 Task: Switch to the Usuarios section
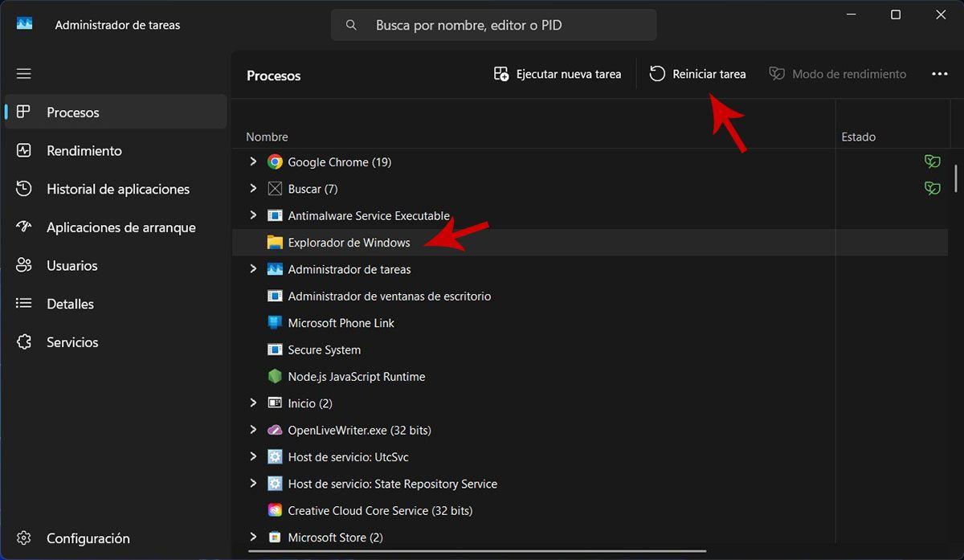click(x=116, y=266)
